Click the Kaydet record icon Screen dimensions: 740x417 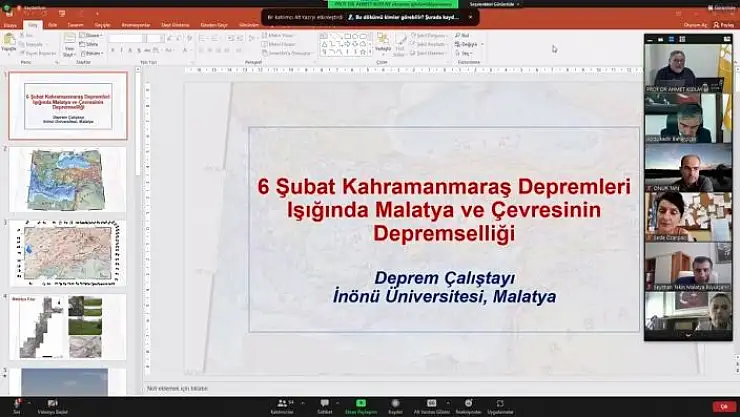(x=395, y=403)
